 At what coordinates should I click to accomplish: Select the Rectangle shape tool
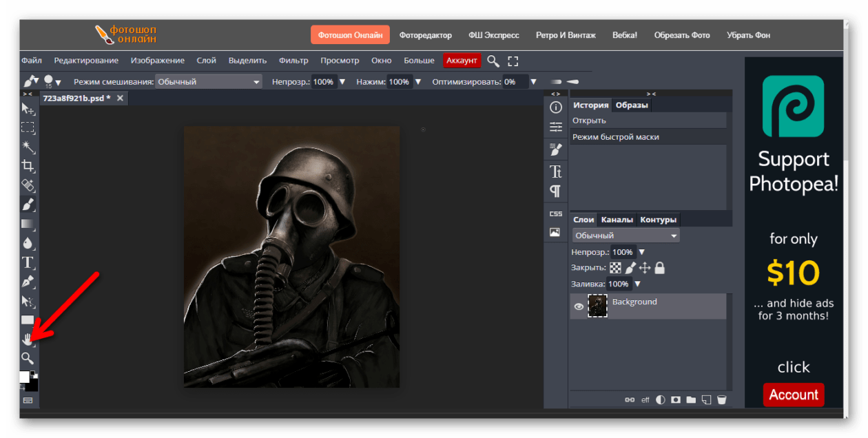28,320
